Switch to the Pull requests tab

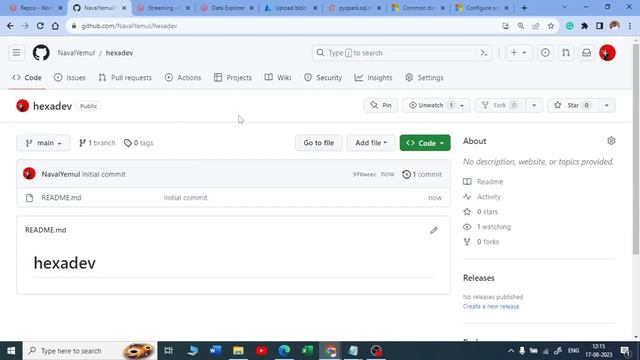[125, 78]
